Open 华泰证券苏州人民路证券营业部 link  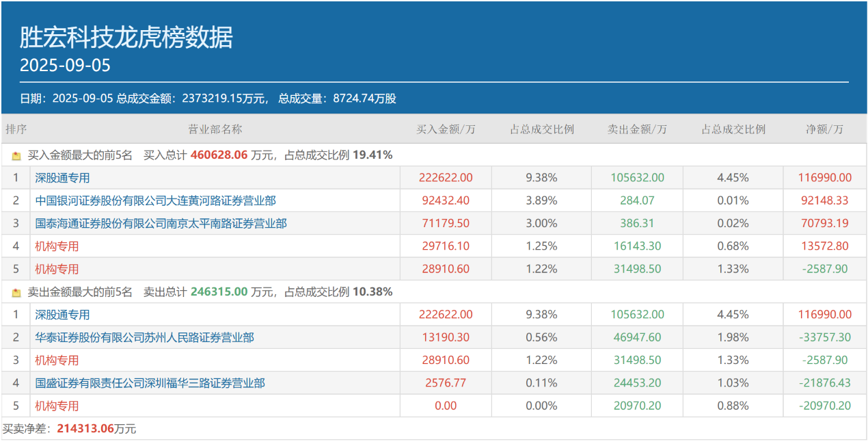(145, 337)
